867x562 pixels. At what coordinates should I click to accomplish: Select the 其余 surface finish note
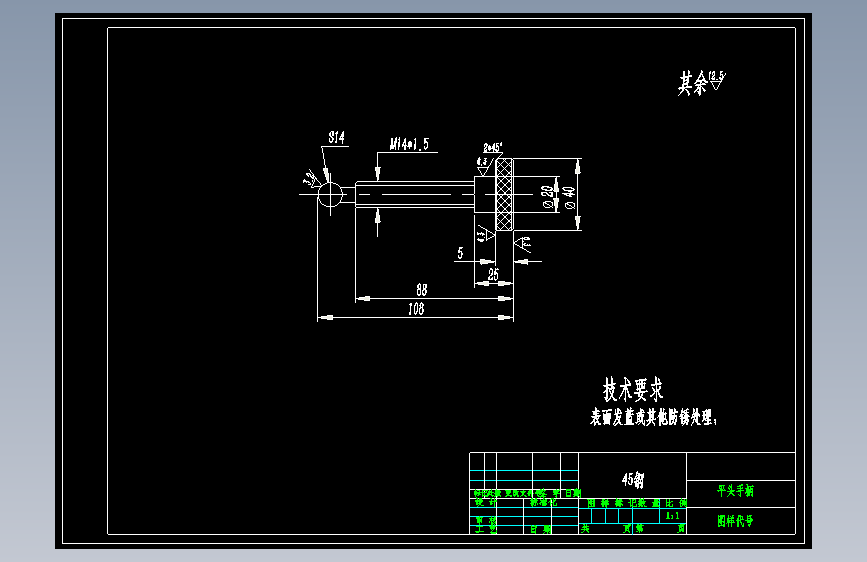pos(693,84)
